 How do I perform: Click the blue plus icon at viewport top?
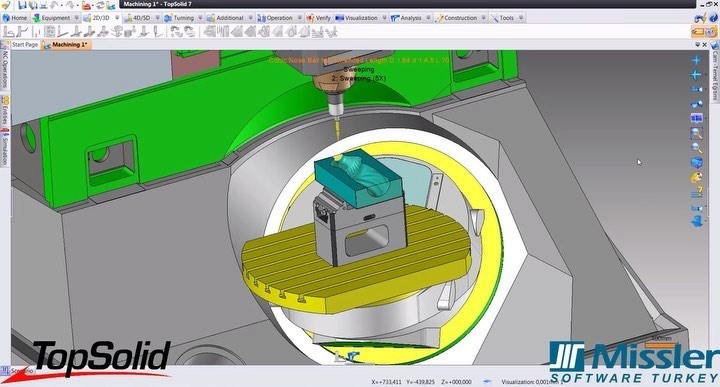point(697,60)
